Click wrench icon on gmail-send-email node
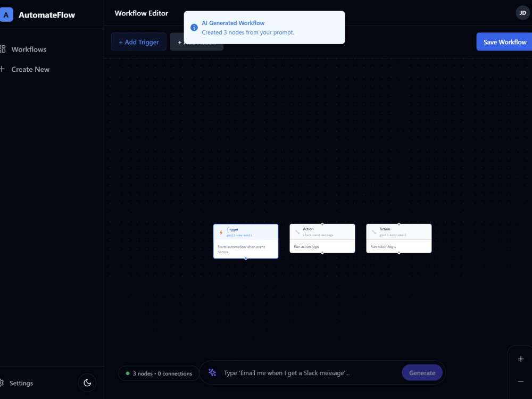The width and height of the screenshot is (532, 399). tap(374, 232)
